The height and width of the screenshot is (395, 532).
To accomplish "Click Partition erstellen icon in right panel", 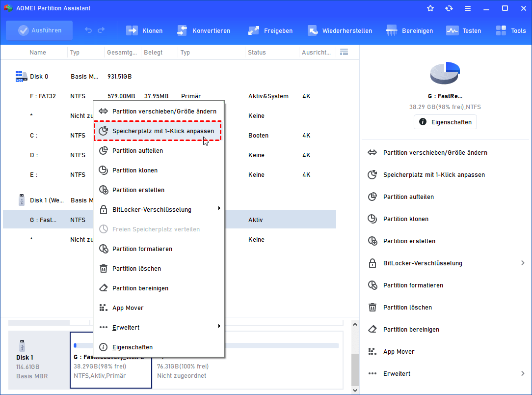I will pyautogui.click(x=372, y=241).
